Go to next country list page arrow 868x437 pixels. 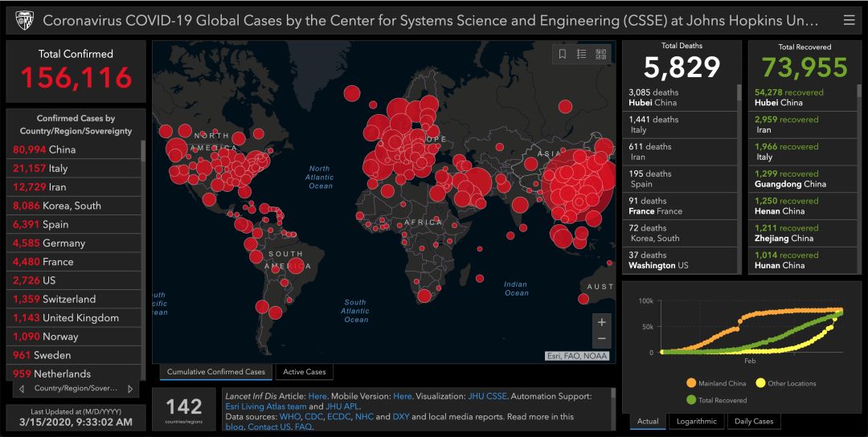[x=130, y=389]
